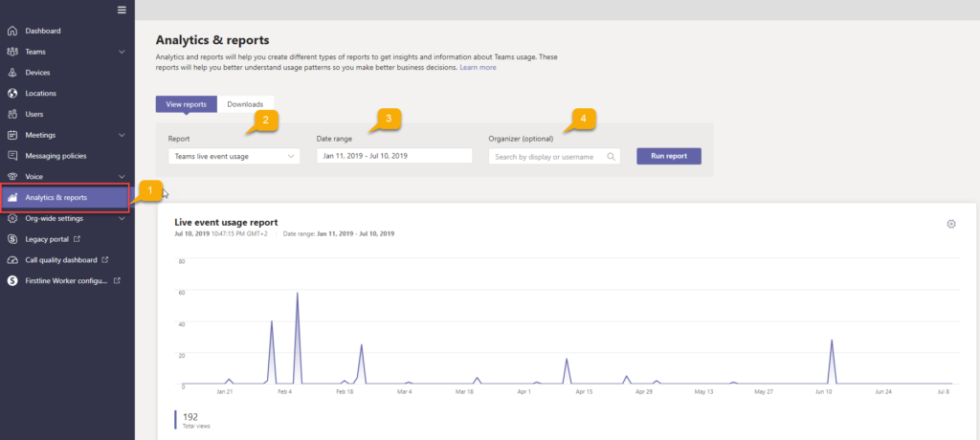Click the Org-wide settings gear icon

(11, 219)
